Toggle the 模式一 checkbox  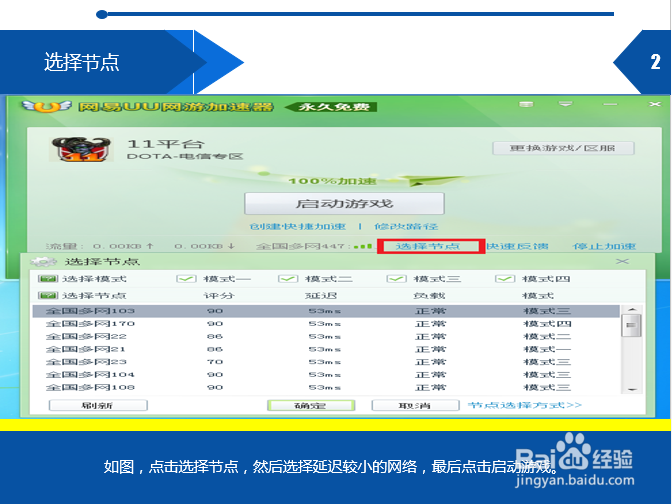point(186,279)
